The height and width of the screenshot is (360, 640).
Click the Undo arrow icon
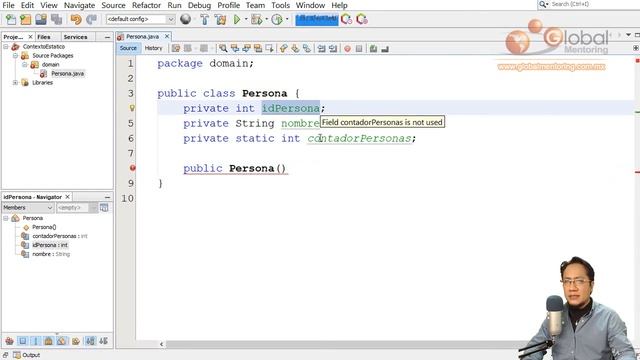pos(76,19)
